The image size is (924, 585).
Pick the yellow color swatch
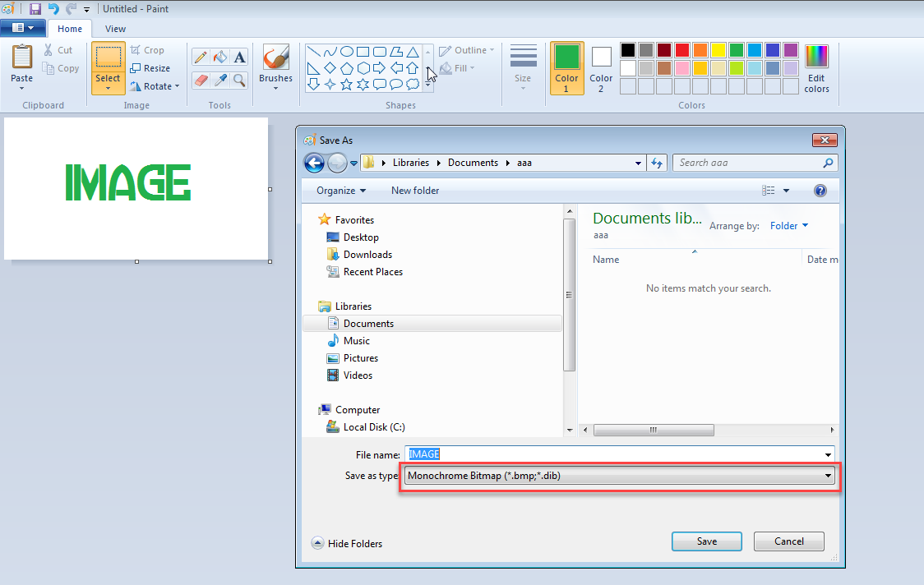coord(718,50)
